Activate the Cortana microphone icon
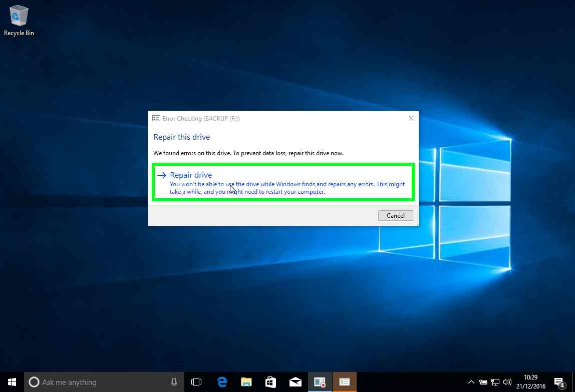Image resolution: width=575 pixels, height=392 pixels. click(x=174, y=382)
